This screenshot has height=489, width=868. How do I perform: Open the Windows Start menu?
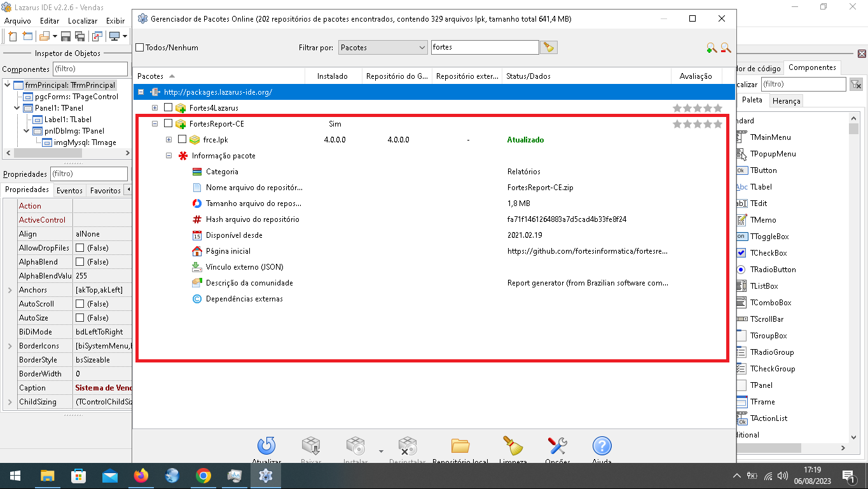pyautogui.click(x=15, y=476)
